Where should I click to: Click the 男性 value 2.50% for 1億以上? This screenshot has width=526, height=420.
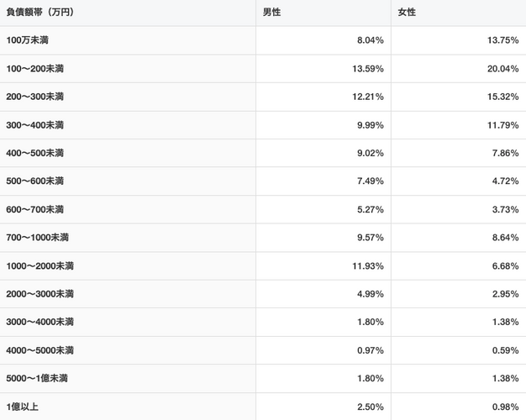tap(370, 407)
